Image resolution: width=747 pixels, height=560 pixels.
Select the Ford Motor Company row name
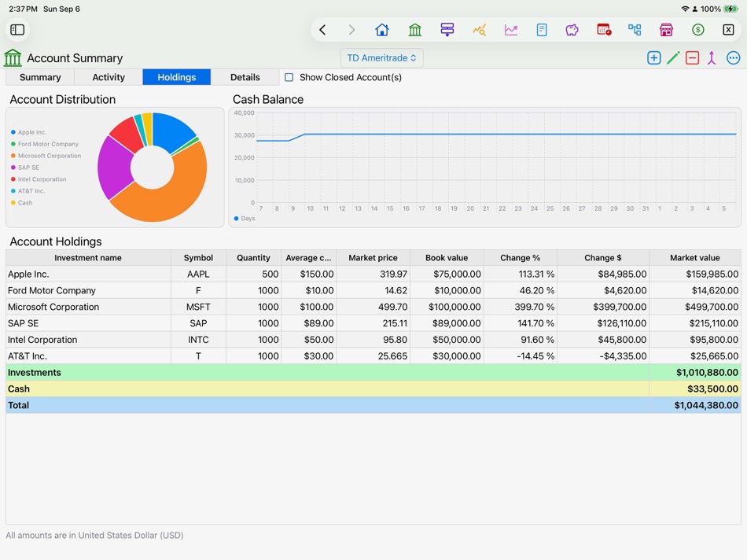pyautogui.click(x=51, y=290)
